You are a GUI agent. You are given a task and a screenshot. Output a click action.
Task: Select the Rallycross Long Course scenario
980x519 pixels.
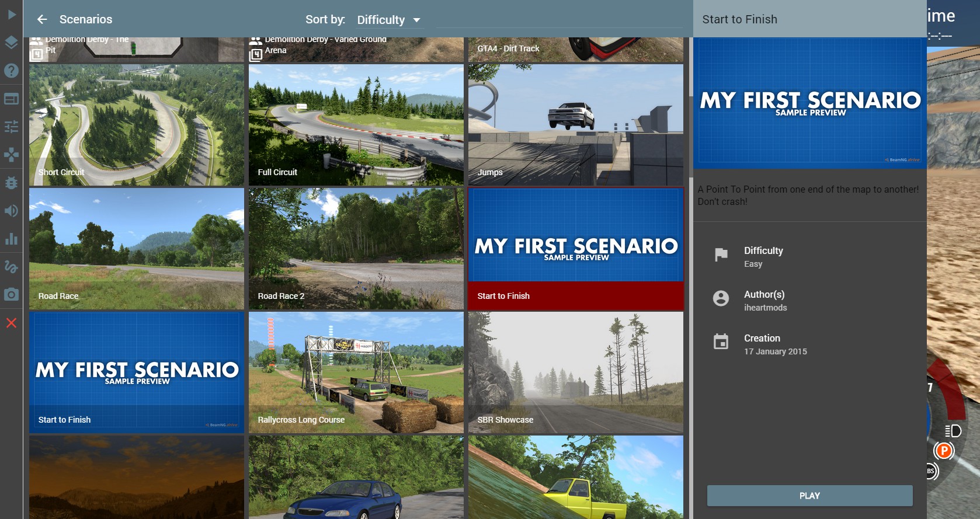point(356,372)
